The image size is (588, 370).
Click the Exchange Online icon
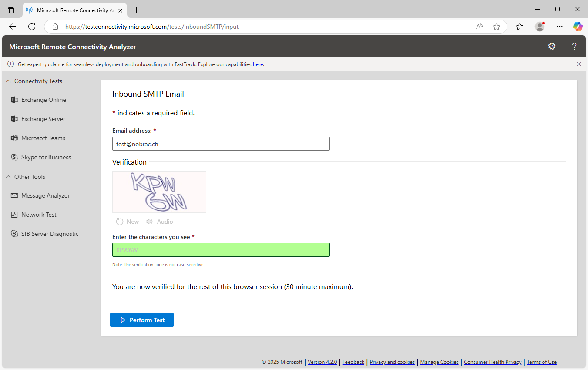point(14,100)
